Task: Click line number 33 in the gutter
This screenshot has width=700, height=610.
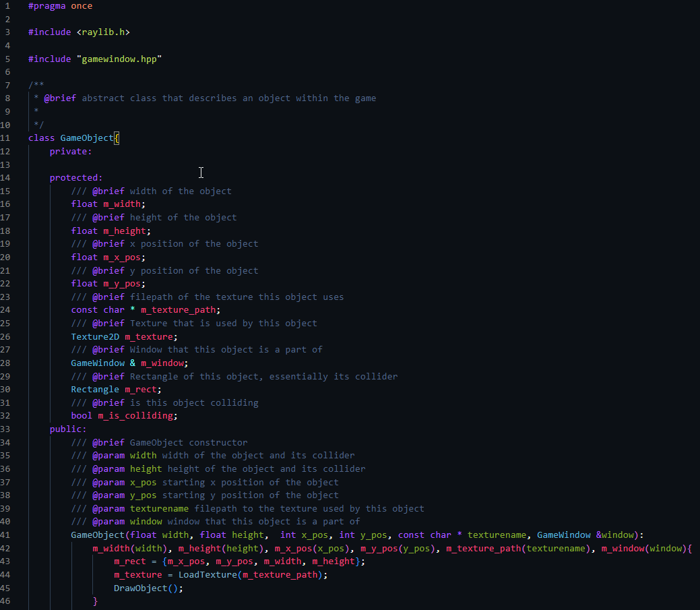Action: 6,429
